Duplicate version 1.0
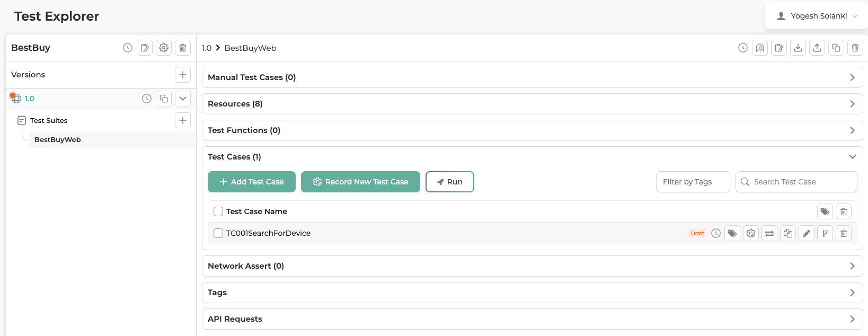Screen dimensions: 868x336 [164, 99]
